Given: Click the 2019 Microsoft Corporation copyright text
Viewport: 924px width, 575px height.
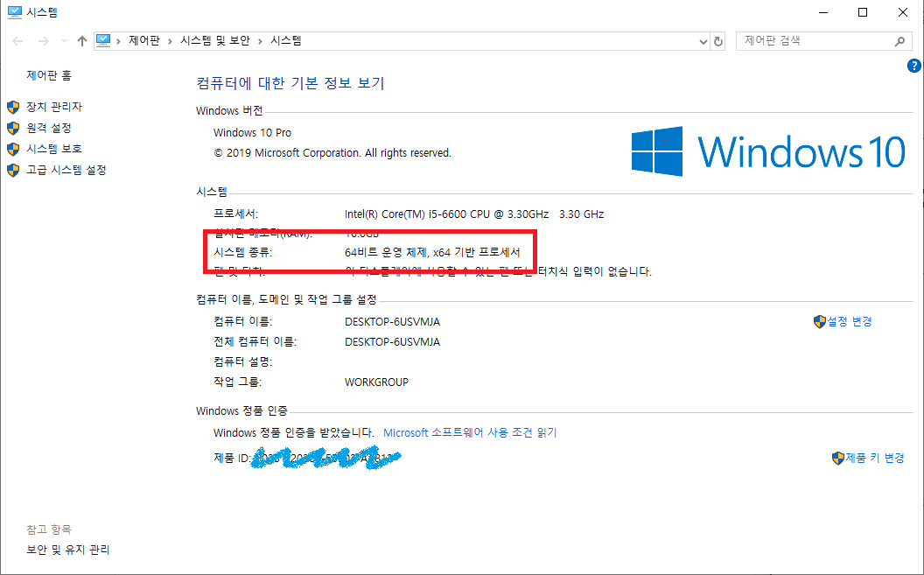Looking at the screenshot, I should pos(332,152).
